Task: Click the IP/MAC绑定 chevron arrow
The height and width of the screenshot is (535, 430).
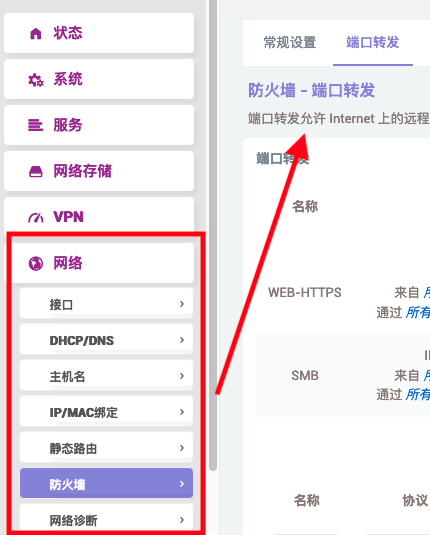Action: click(x=182, y=412)
